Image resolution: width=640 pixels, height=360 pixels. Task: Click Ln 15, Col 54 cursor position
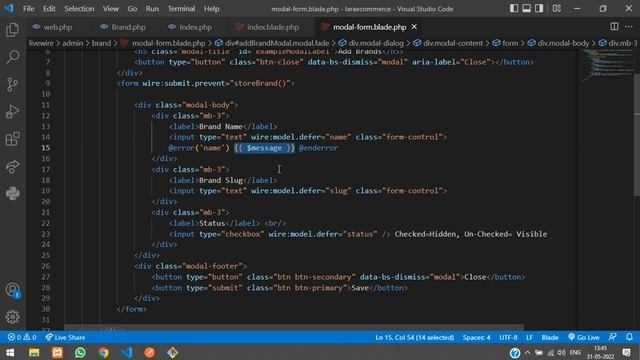click(414, 337)
